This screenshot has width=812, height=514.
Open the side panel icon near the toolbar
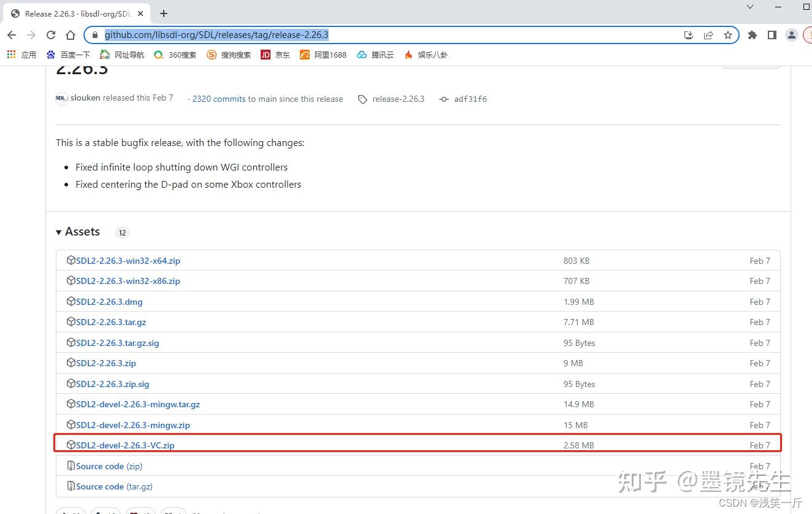click(772, 35)
